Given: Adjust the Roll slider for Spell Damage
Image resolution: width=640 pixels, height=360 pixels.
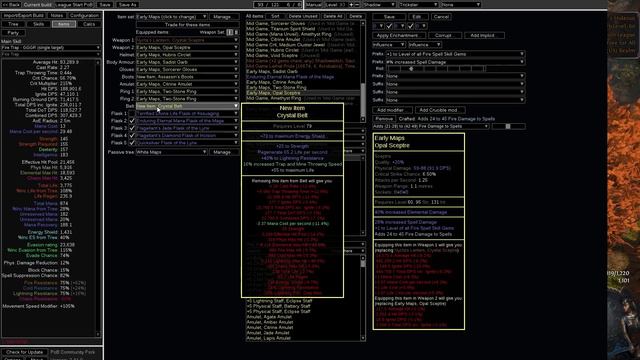Looking at the screenshot, I should tap(435, 69).
